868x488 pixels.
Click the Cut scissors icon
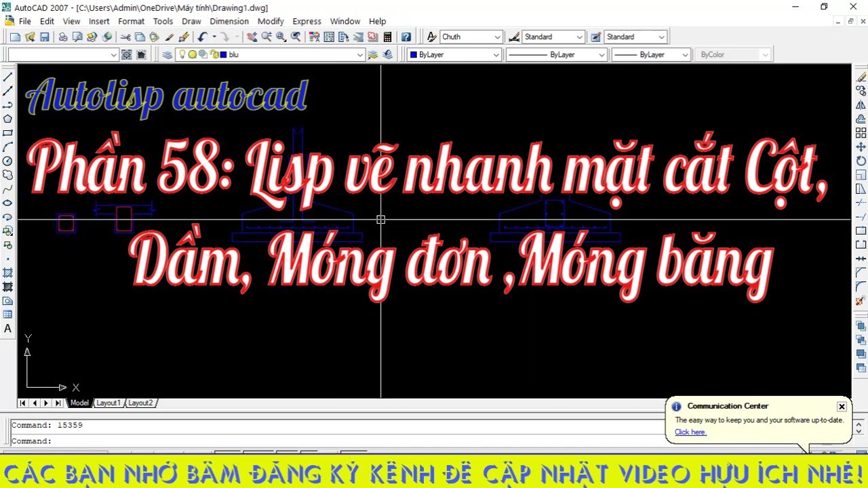125,37
